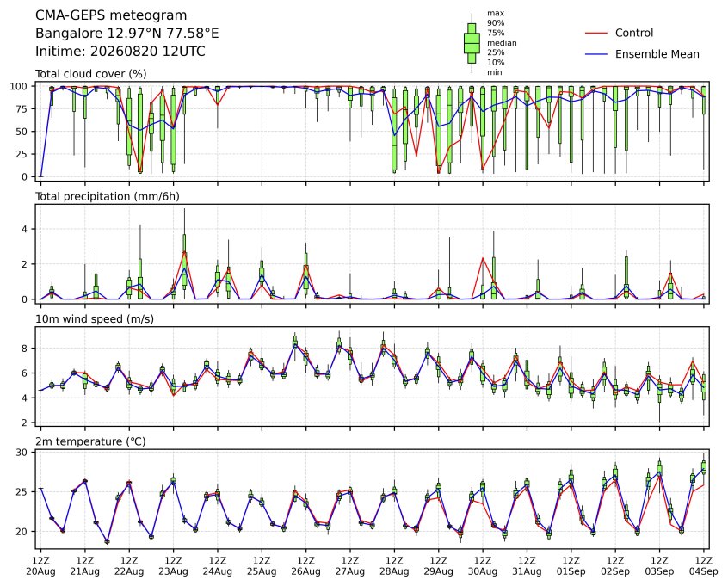Click the blue Ensemble Mean legend line
The image size is (728, 586).
click(595, 54)
